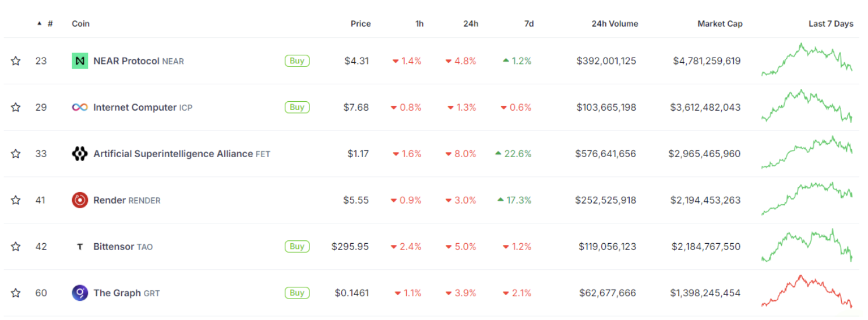The image size is (868, 320).
Task: Click The Graph GRT logo
Action: 80,293
